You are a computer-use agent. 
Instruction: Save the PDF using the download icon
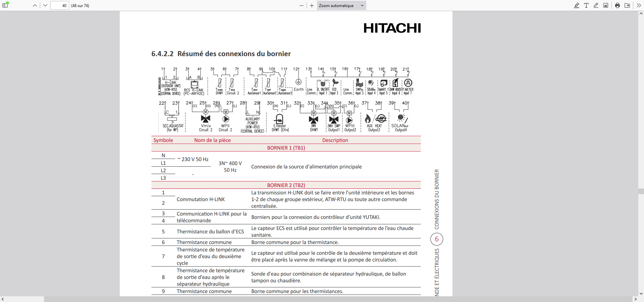coord(627,5)
